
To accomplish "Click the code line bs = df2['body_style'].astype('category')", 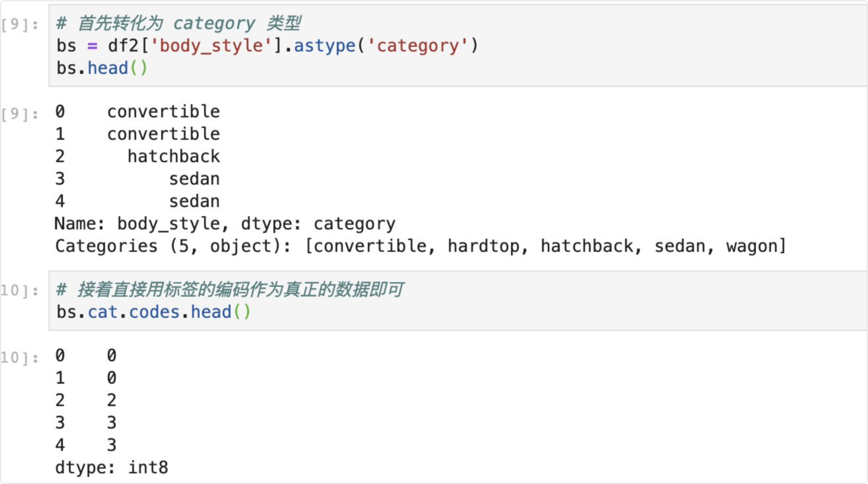I will tap(267, 46).
